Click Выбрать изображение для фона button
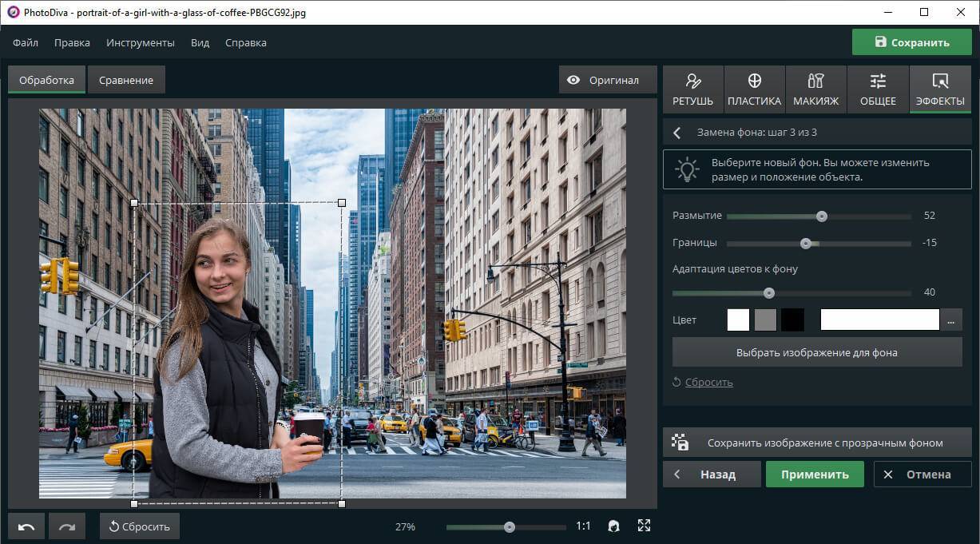This screenshot has width=980, height=544. click(x=816, y=352)
